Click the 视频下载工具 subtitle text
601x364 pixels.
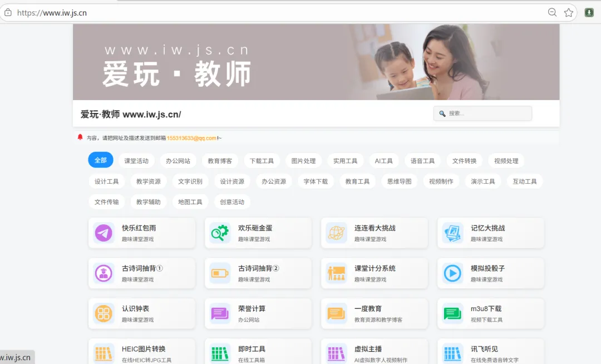pos(486,319)
